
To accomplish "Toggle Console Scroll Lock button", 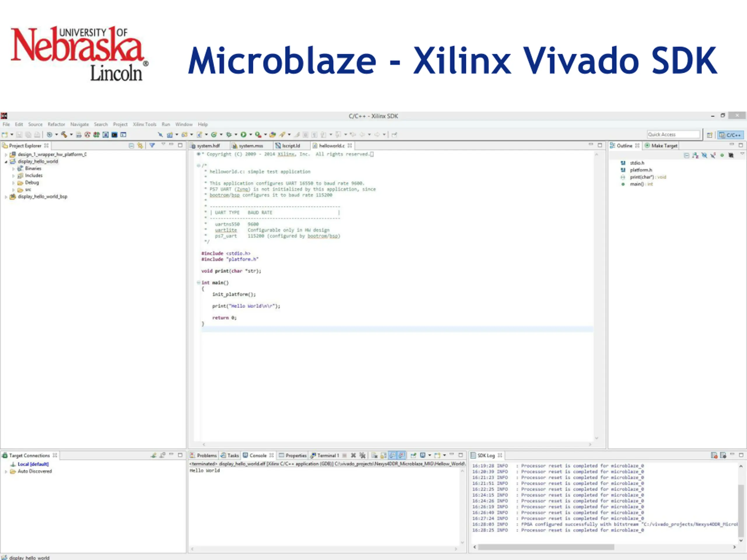I will click(x=383, y=455).
